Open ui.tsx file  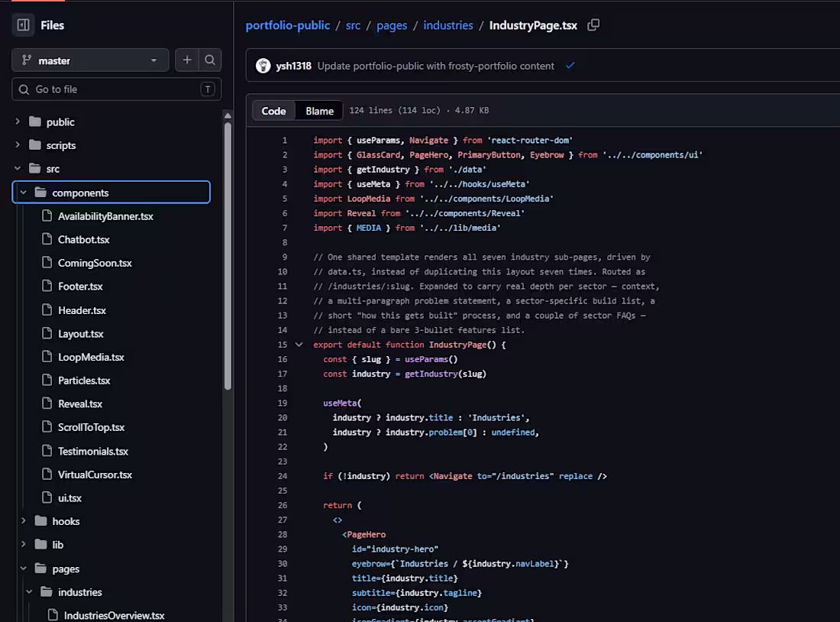pos(69,498)
